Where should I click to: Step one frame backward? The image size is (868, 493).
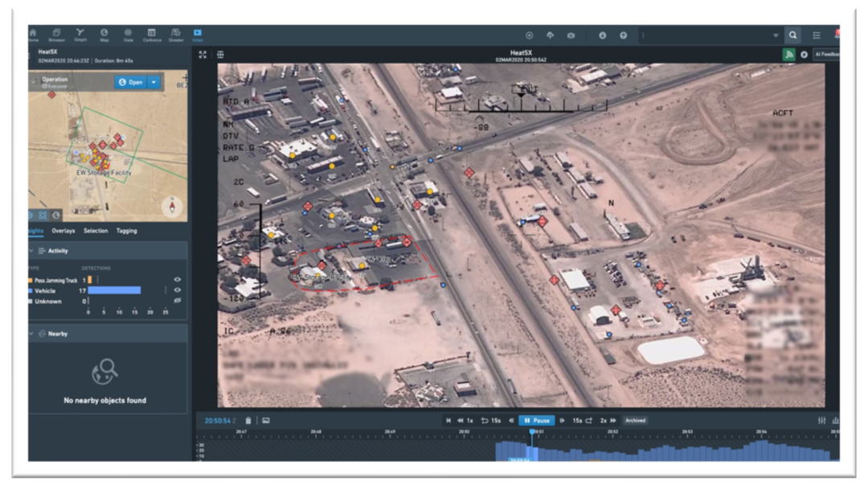(x=511, y=421)
